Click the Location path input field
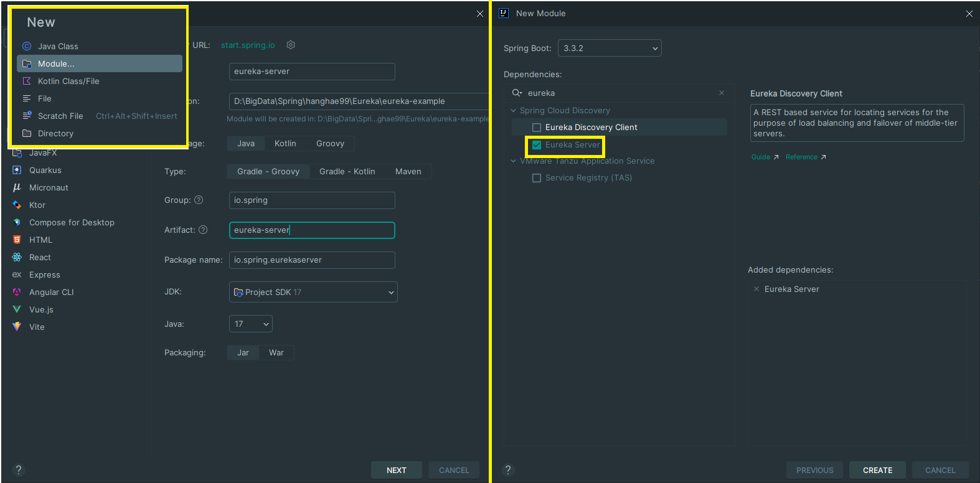The height and width of the screenshot is (483, 980). tap(359, 101)
